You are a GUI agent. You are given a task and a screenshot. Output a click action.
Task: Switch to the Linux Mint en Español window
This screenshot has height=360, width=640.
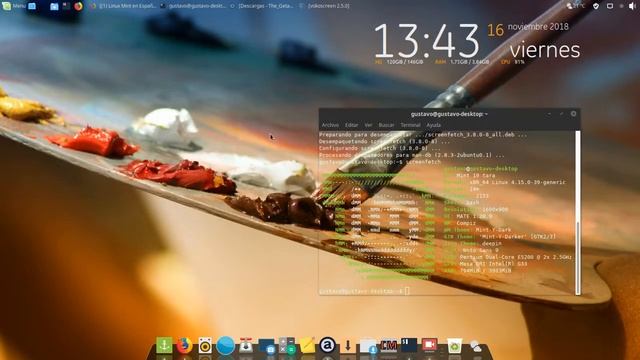coord(123,6)
